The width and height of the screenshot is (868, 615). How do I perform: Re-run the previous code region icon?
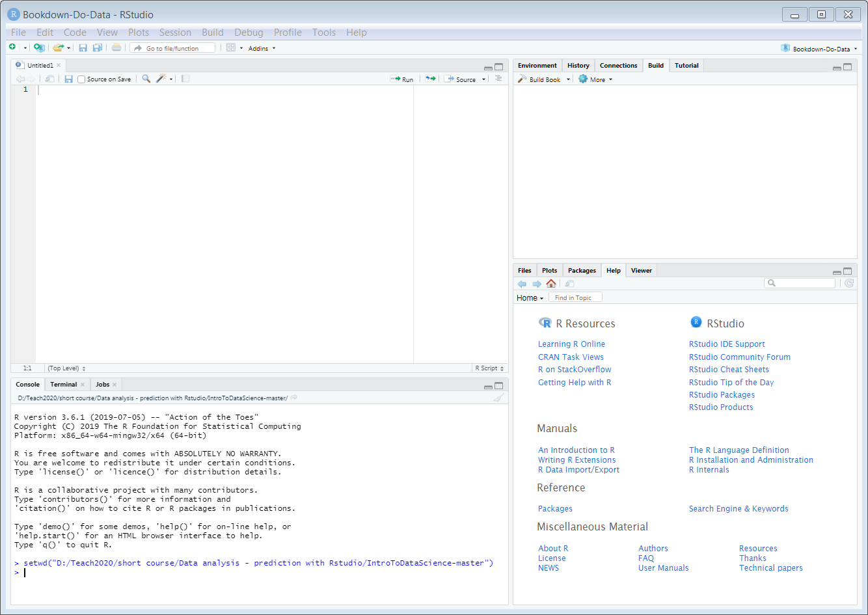(x=430, y=79)
